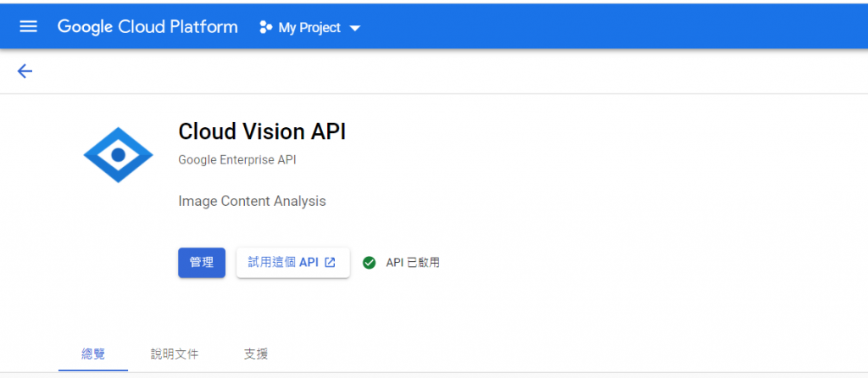This screenshot has height=378, width=868.
Task: Go back using the left arrow
Action: (25, 71)
